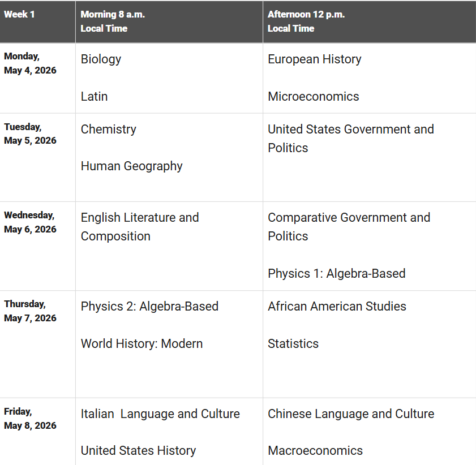Click the Biology exam entry
476x465 pixels.
(101, 59)
